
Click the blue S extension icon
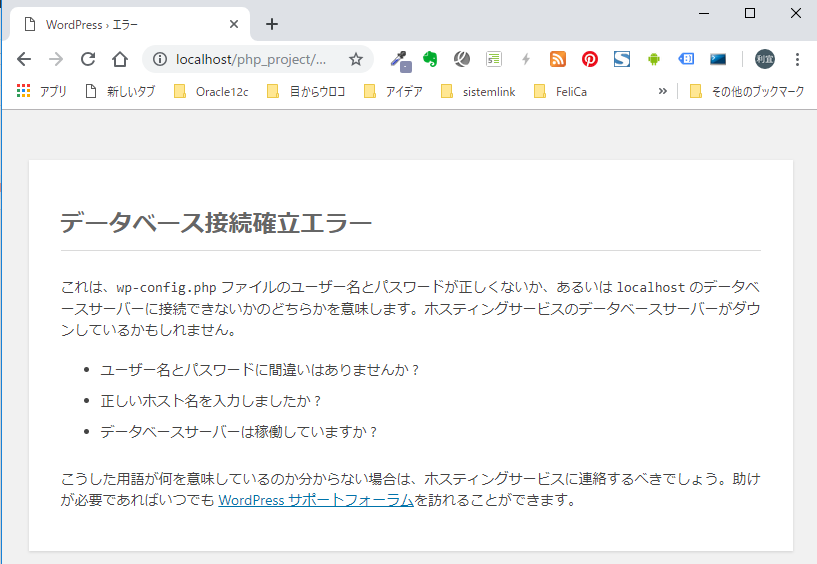coord(622,59)
